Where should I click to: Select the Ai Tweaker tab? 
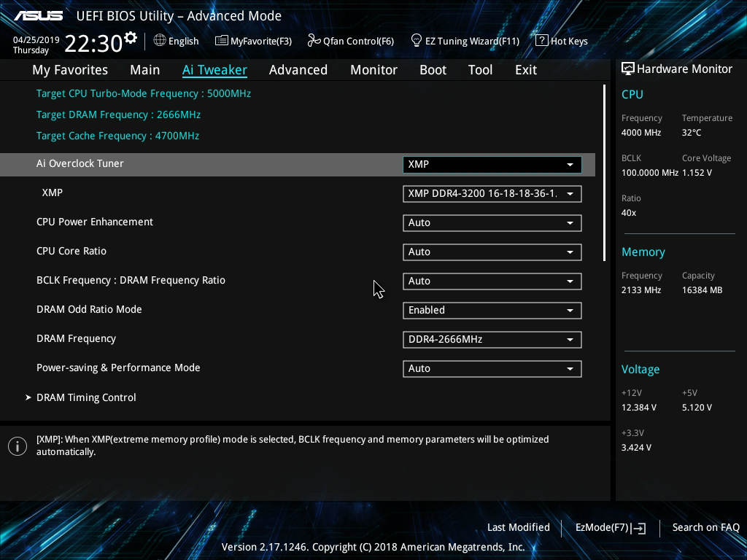pyautogui.click(x=214, y=70)
